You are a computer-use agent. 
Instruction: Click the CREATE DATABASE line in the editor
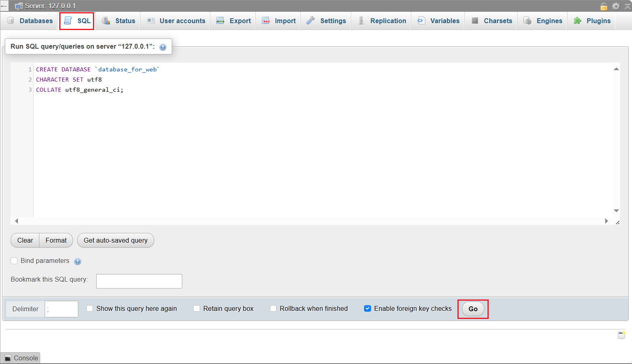click(98, 69)
